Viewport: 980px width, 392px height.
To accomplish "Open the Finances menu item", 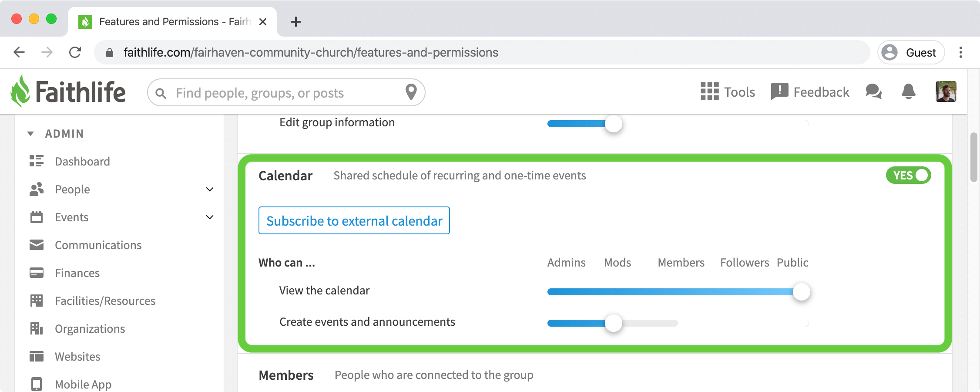I will [x=77, y=273].
